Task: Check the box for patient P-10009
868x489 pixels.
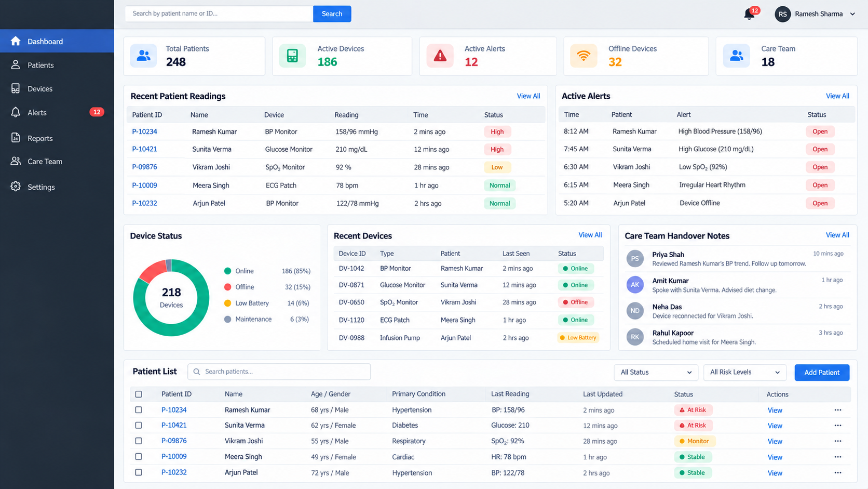Action: click(x=139, y=457)
